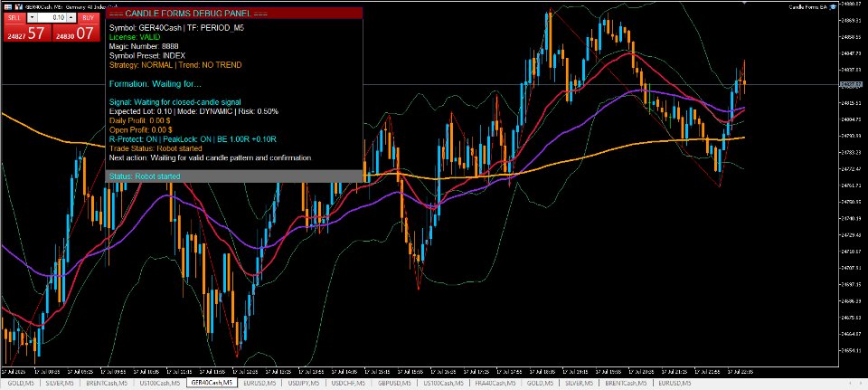The height and width of the screenshot is (390, 868).
Task: Switch to the GOLD,M5 first chart tab
Action: (x=19, y=383)
